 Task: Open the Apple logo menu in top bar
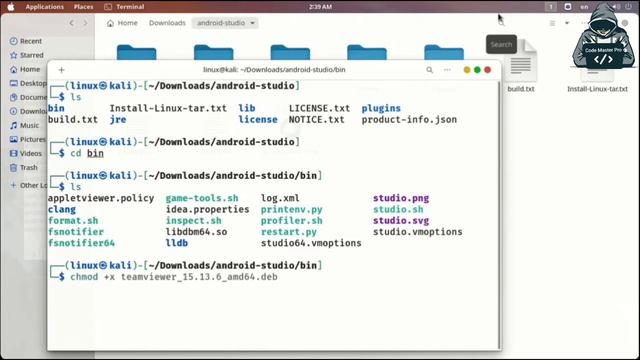11,7
